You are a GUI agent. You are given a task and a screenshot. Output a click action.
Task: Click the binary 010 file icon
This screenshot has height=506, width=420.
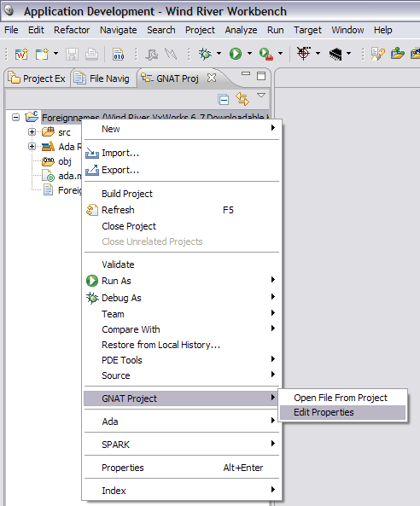click(118, 54)
